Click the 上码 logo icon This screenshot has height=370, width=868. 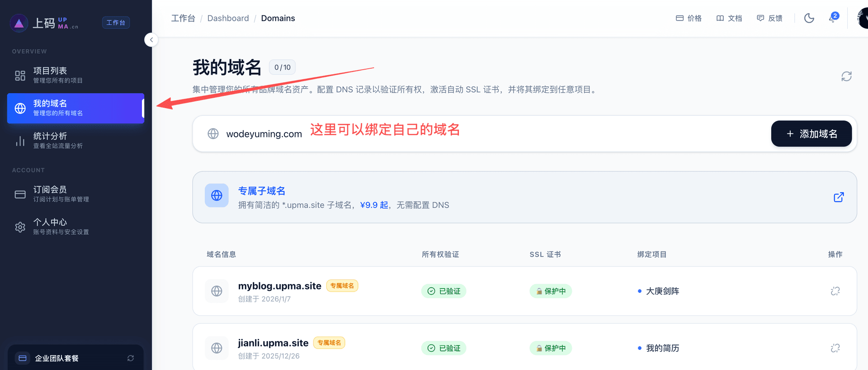coord(19,23)
